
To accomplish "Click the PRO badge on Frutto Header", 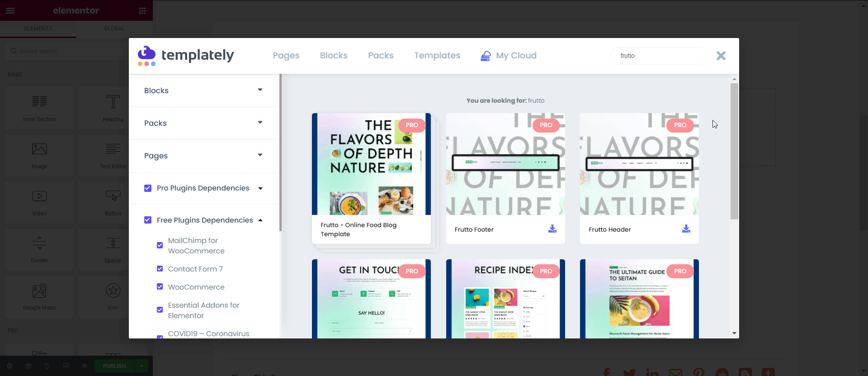I will tap(680, 125).
